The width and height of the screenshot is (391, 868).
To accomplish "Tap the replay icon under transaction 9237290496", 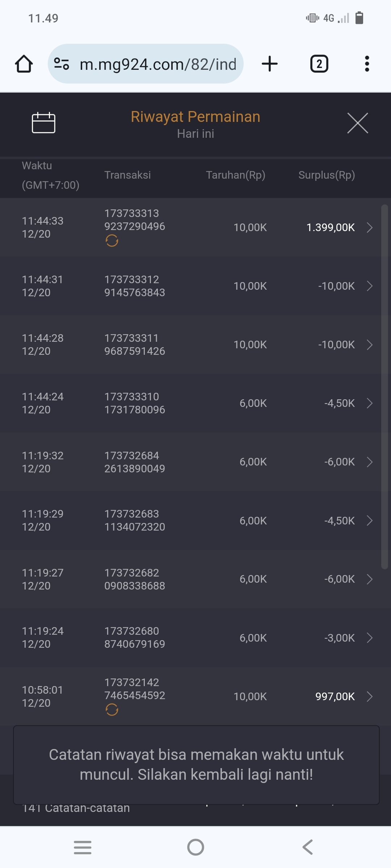I will [112, 241].
